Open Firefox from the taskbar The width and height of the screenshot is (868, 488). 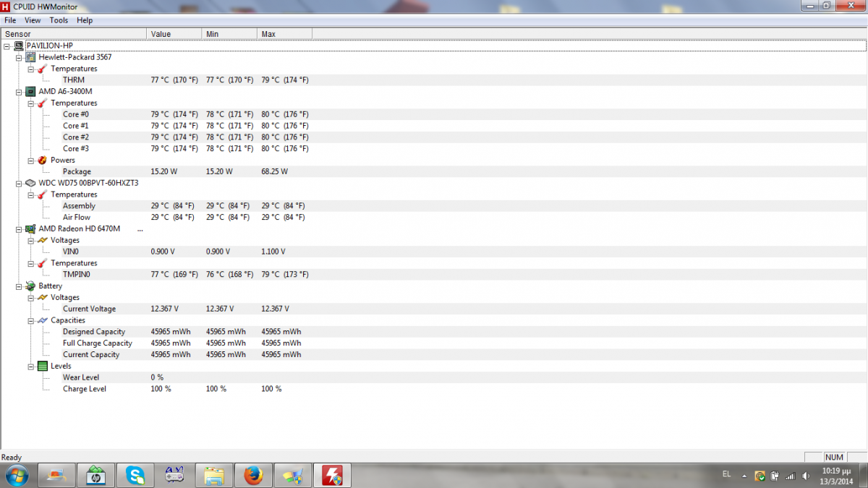(253, 475)
